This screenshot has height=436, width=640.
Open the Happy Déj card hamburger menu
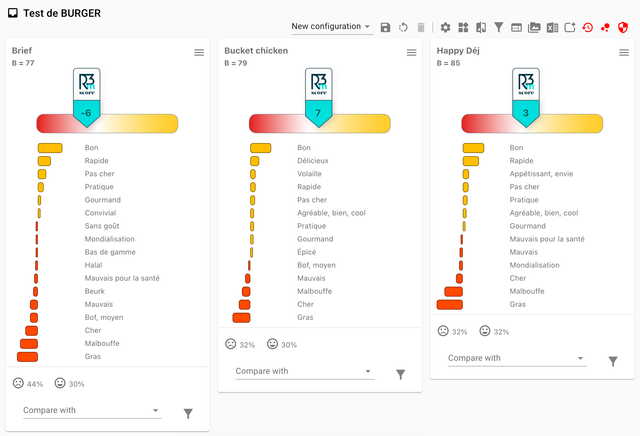pos(625,52)
